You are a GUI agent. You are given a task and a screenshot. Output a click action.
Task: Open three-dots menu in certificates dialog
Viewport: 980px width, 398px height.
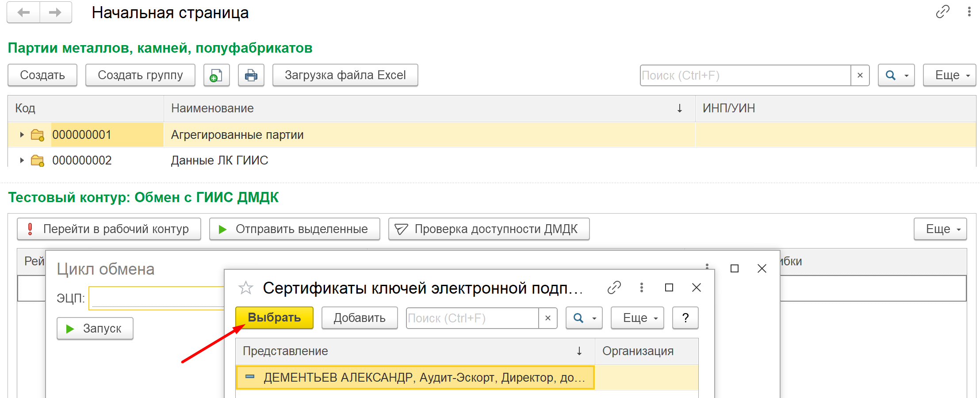[x=641, y=288]
